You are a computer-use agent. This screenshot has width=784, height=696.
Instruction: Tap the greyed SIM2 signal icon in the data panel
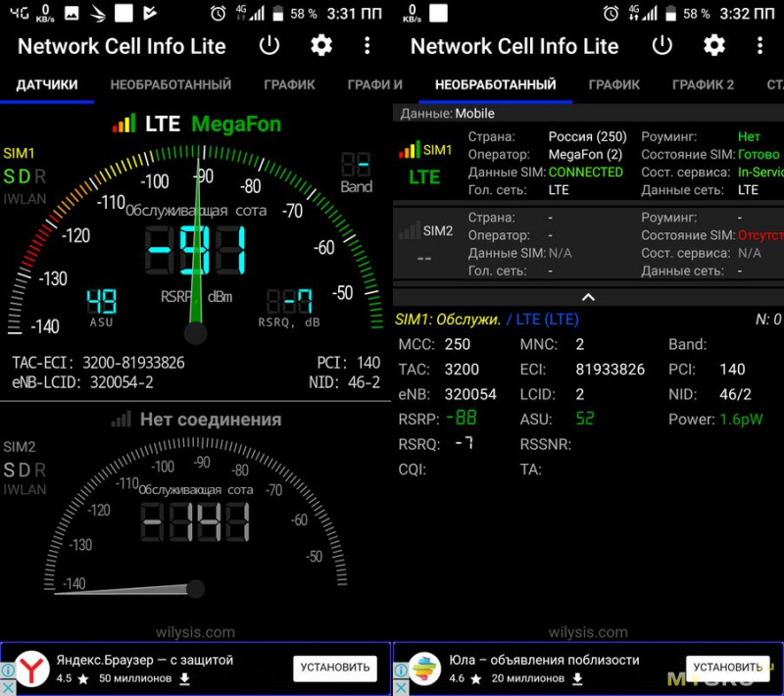pyautogui.click(x=410, y=231)
